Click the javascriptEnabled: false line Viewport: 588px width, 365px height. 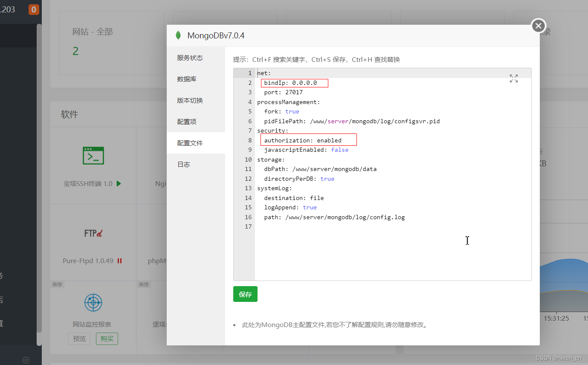pos(306,150)
